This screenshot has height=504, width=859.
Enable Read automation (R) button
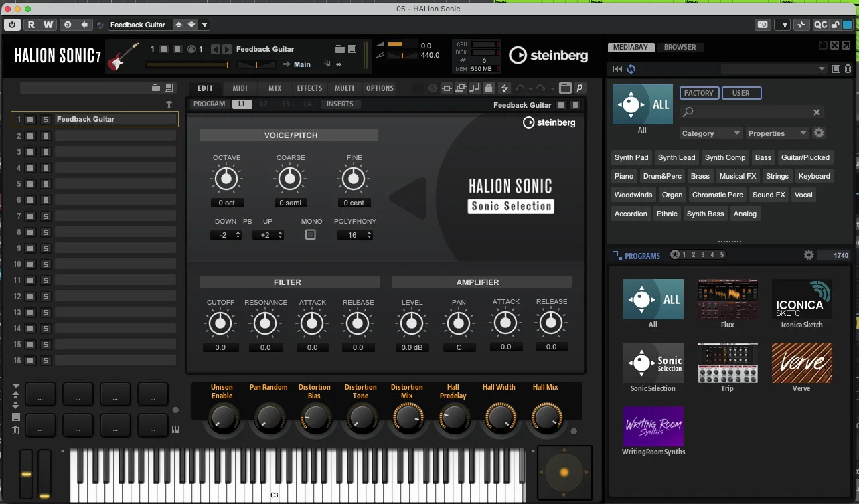click(x=31, y=25)
